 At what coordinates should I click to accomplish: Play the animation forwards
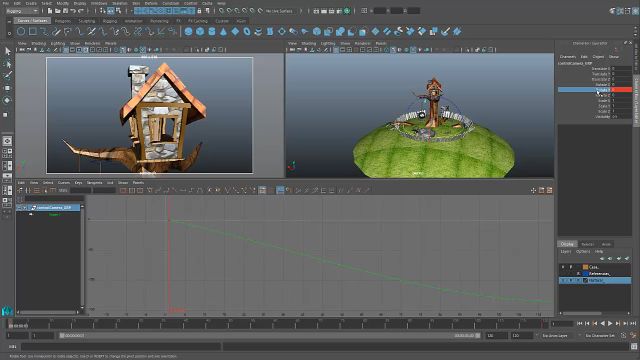610,323
